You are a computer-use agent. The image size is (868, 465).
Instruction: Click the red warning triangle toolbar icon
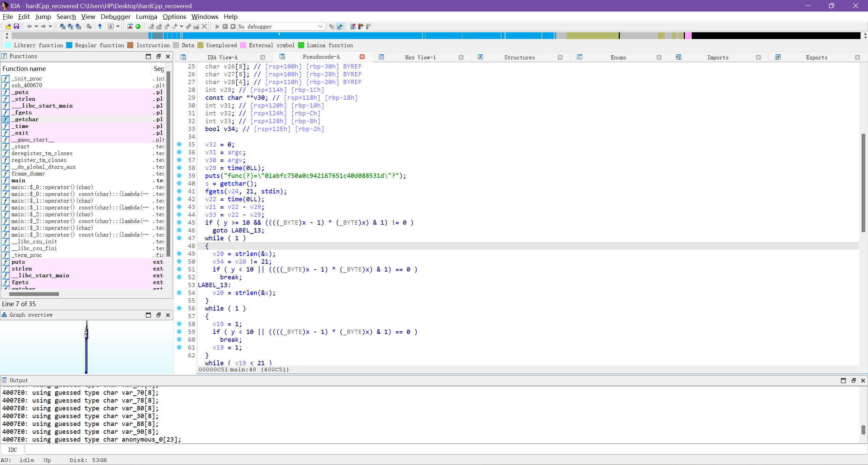(130, 26)
